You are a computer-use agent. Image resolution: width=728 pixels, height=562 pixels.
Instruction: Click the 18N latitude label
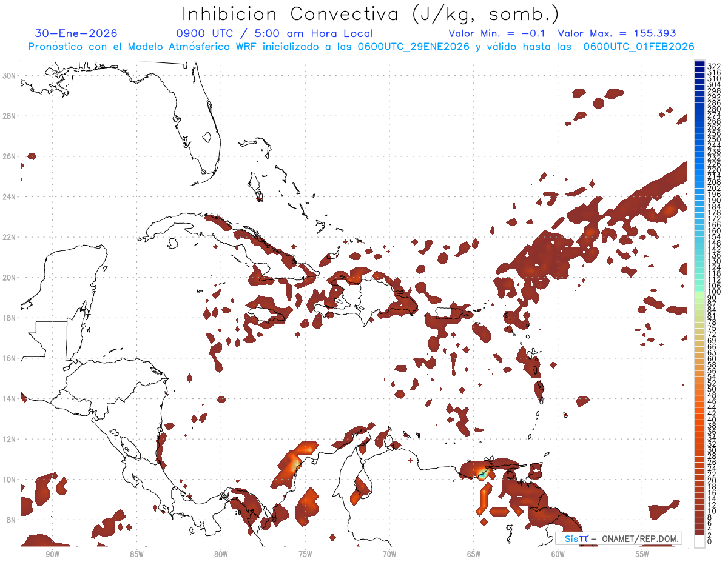(x=10, y=318)
